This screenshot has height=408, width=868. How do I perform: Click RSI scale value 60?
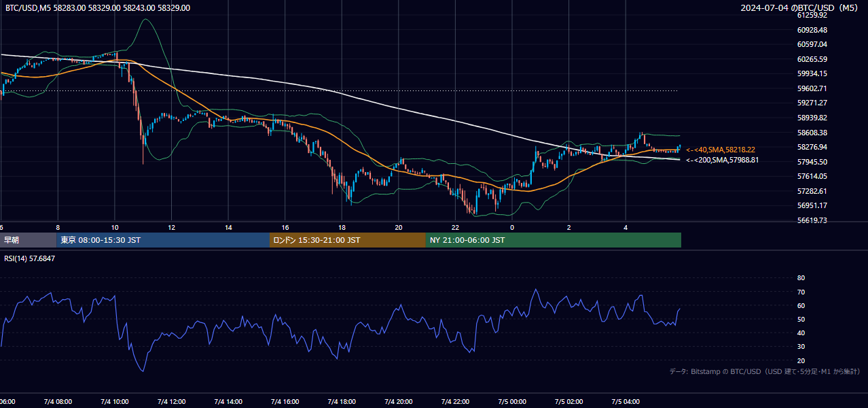(x=801, y=305)
